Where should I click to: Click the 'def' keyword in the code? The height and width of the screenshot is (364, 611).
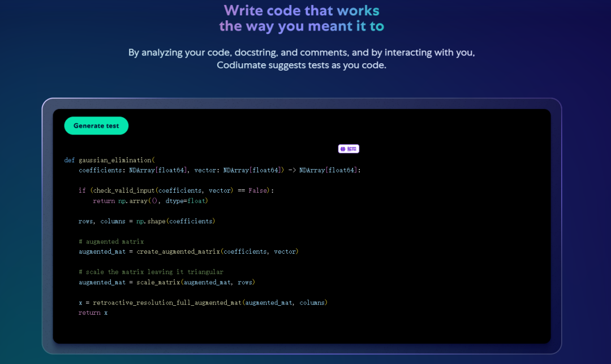(70, 160)
